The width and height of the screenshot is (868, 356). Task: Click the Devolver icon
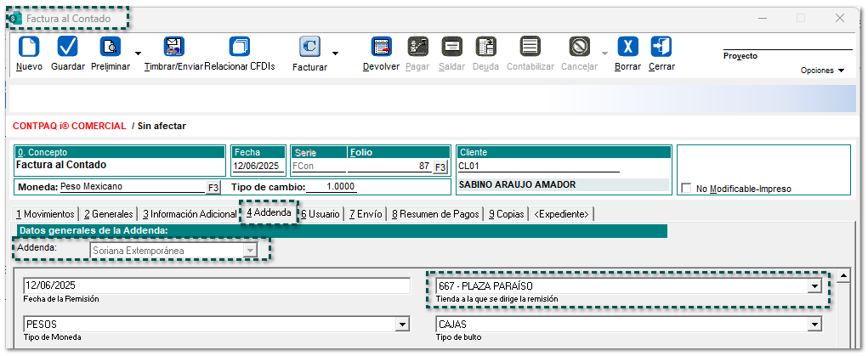(381, 47)
